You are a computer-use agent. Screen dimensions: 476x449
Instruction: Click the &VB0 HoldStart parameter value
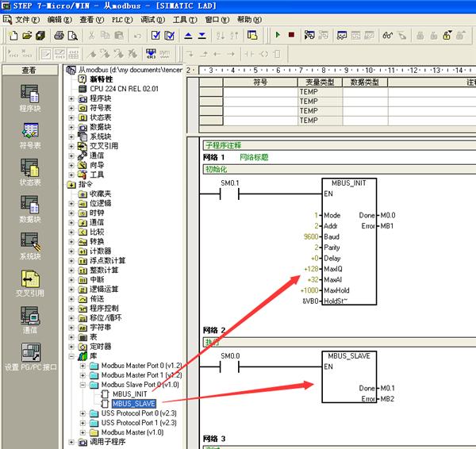click(310, 301)
